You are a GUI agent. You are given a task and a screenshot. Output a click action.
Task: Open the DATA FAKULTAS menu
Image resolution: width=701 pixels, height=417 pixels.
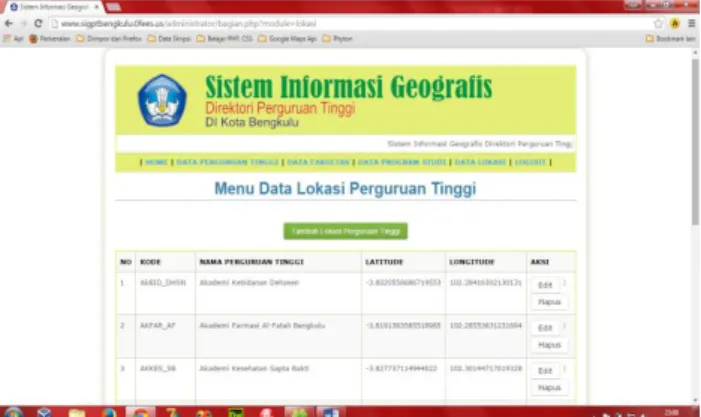click(x=318, y=162)
